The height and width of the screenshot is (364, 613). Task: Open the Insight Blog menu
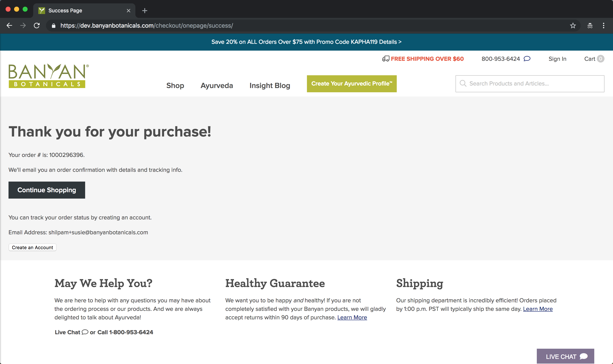click(270, 86)
